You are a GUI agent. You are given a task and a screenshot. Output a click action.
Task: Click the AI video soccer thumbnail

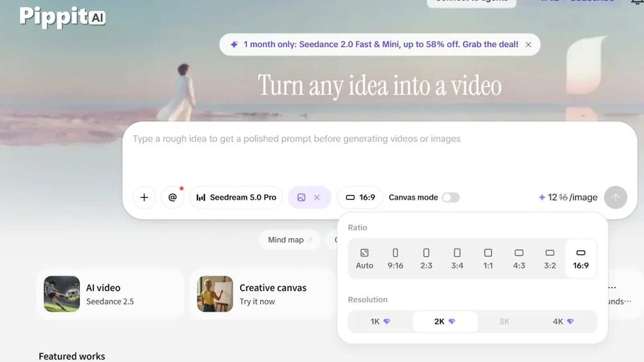tap(62, 294)
